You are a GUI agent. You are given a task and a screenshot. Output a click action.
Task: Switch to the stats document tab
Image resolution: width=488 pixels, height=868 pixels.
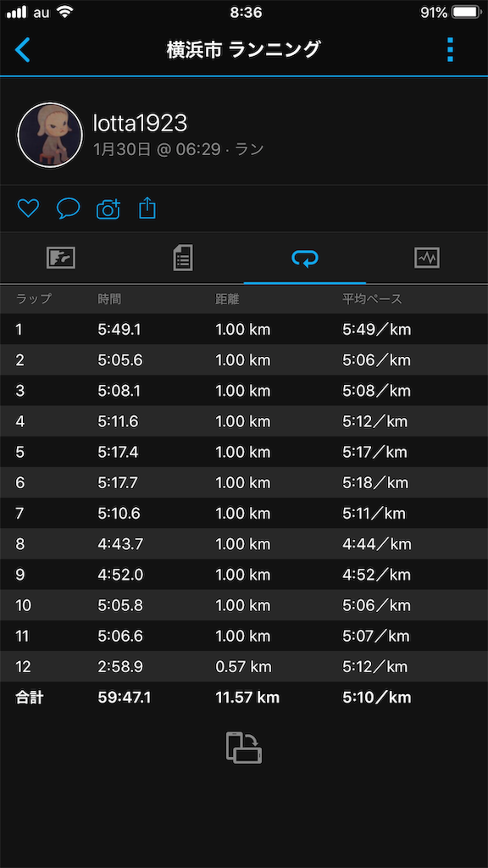click(x=183, y=258)
